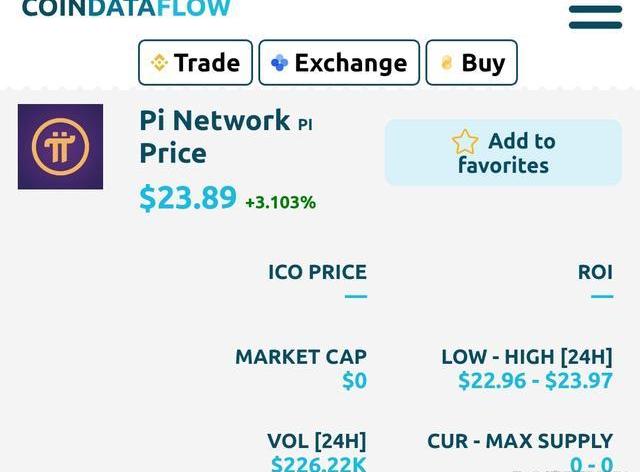
Task: Click the blue icon on Exchange button
Action: (x=279, y=63)
